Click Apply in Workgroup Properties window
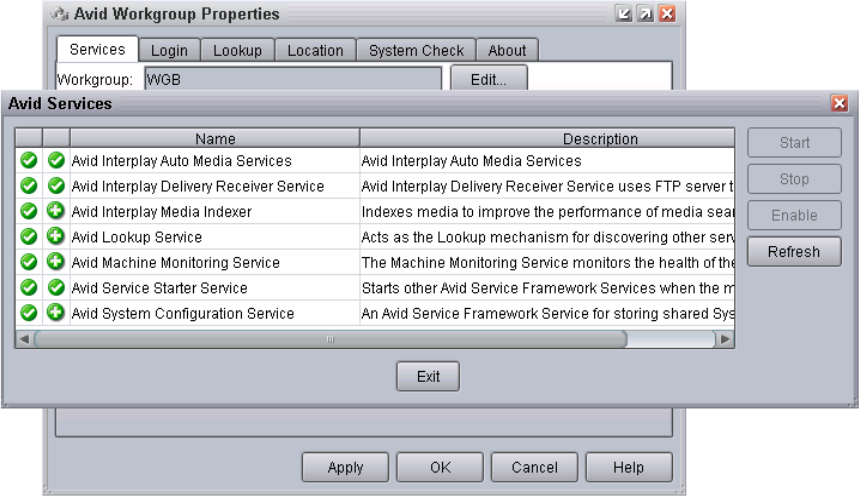 [345, 467]
